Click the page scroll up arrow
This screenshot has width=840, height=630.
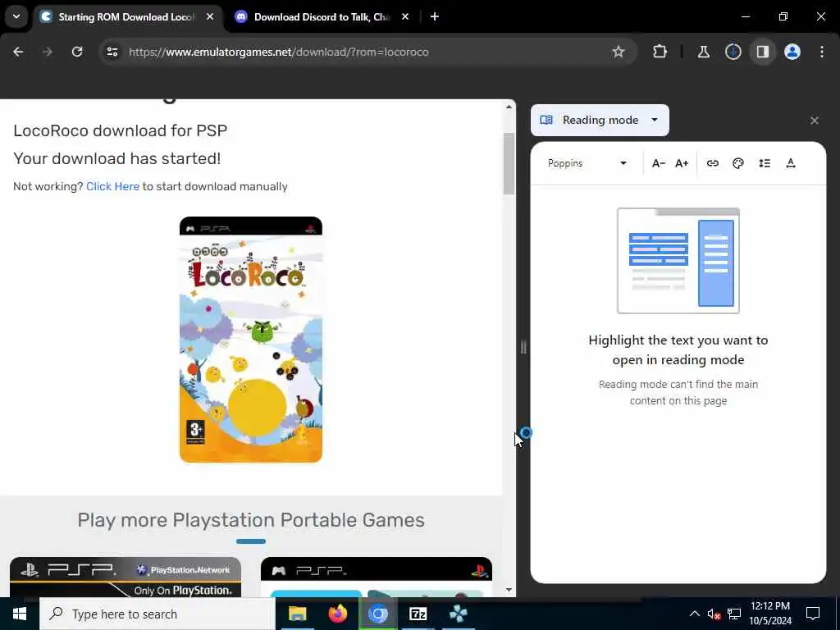[509, 107]
